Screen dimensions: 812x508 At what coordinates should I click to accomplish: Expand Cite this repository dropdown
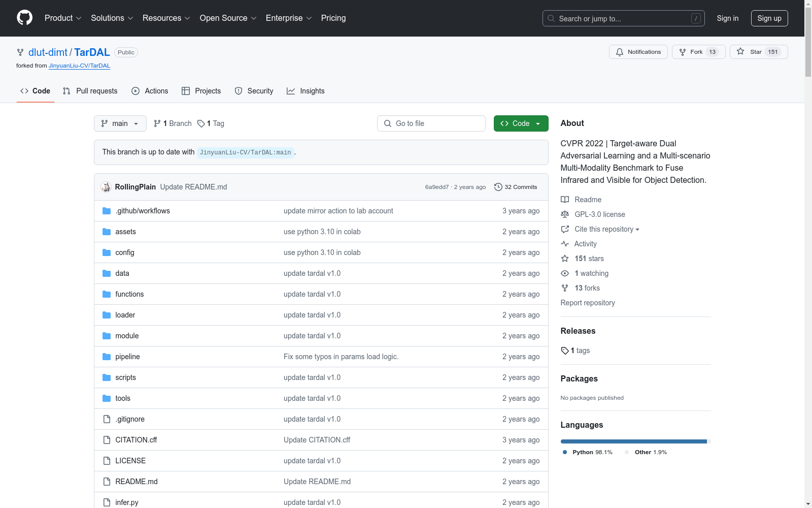[607, 229]
